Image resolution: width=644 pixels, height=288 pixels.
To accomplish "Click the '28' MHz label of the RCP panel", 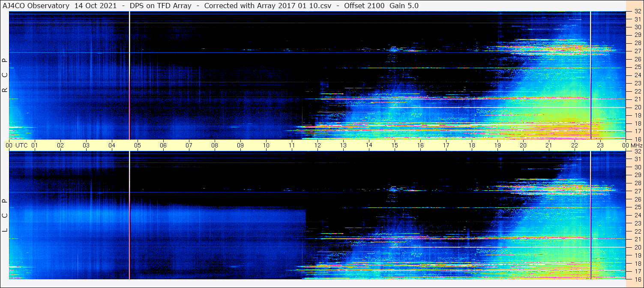I will click(637, 43).
